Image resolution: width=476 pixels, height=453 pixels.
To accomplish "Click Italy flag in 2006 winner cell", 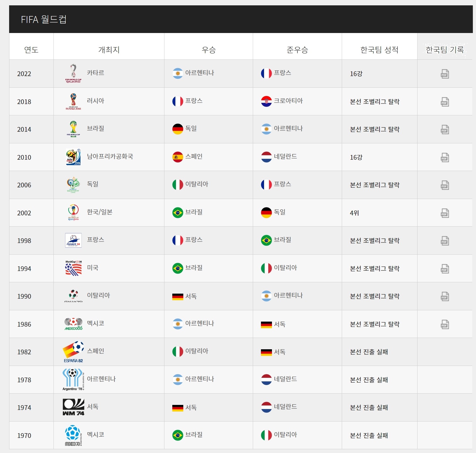I will pyautogui.click(x=178, y=185).
